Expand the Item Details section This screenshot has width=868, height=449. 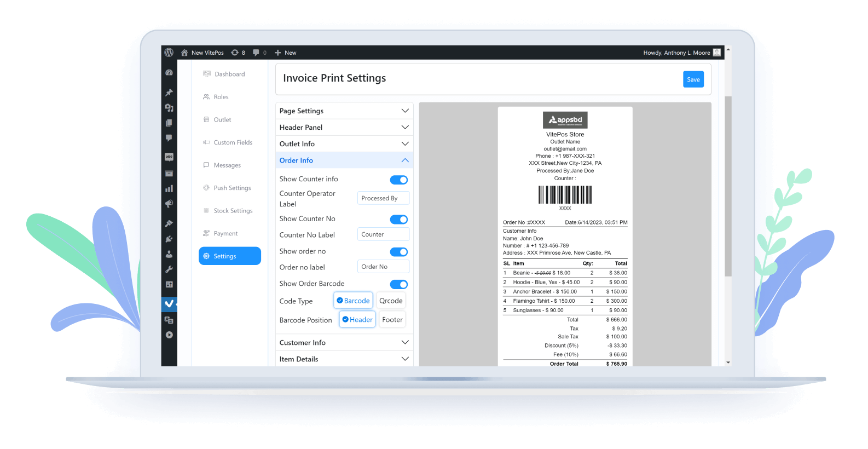[344, 359]
